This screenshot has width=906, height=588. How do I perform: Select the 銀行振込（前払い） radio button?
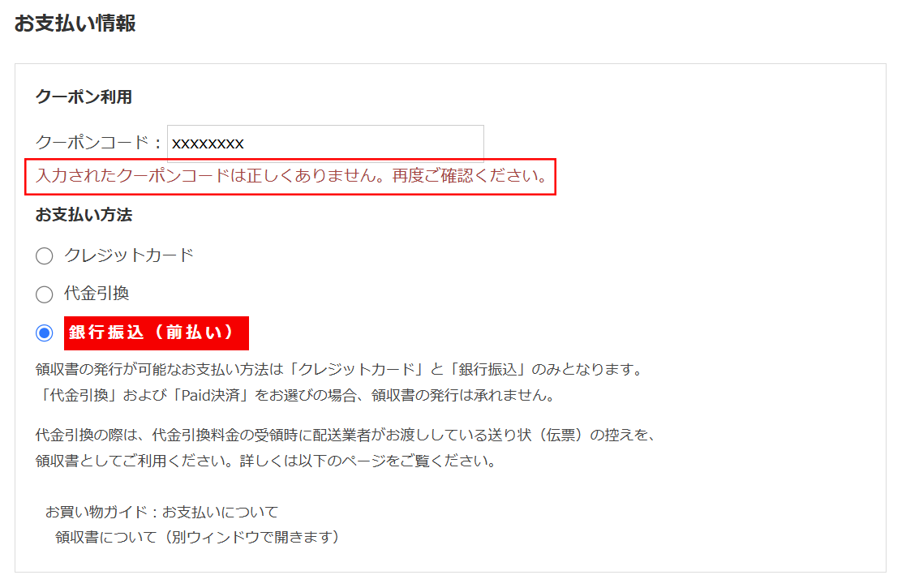point(45,333)
